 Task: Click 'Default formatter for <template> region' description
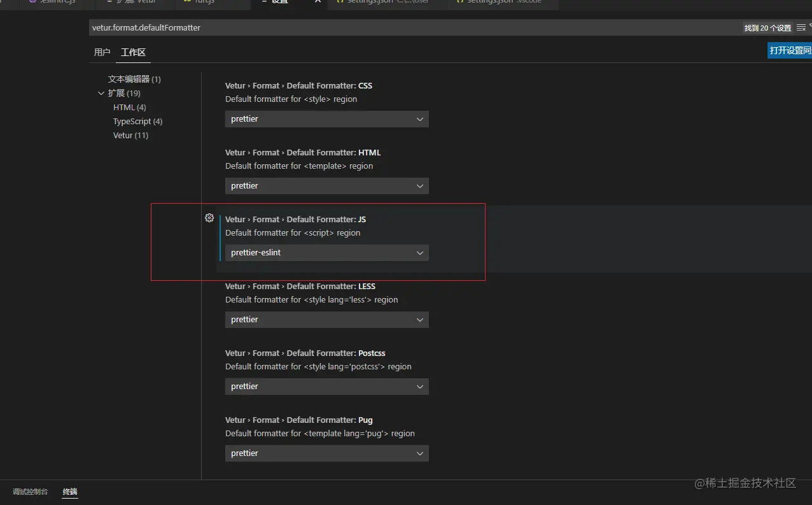pos(299,166)
